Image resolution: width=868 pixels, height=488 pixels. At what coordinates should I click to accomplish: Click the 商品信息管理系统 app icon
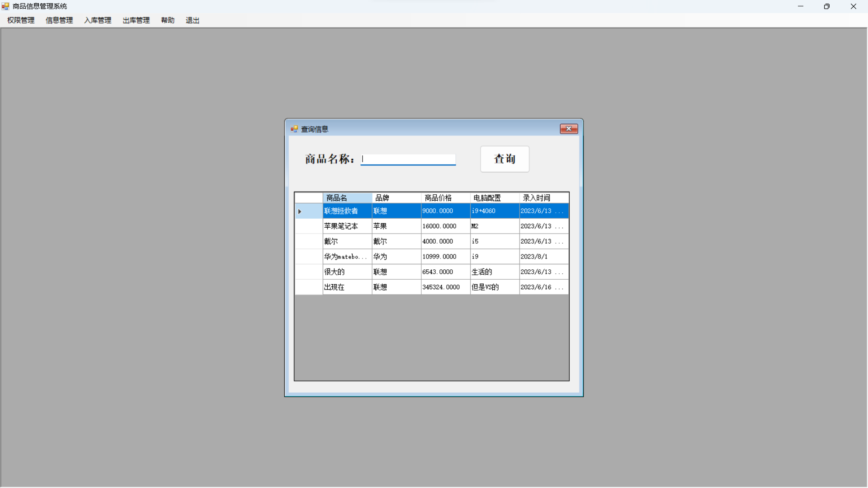(x=5, y=6)
